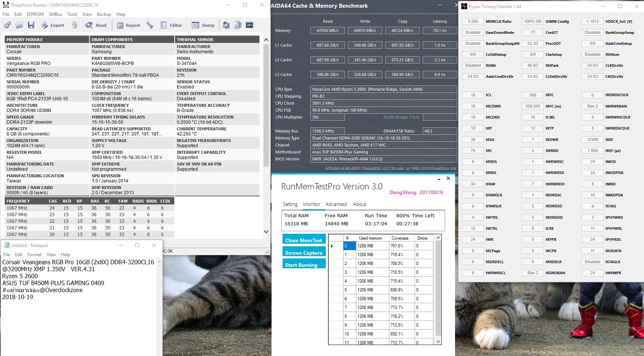Open the Editor toolbar item
Image resolution: width=644 pixels, height=356 pixels.
[171, 25]
